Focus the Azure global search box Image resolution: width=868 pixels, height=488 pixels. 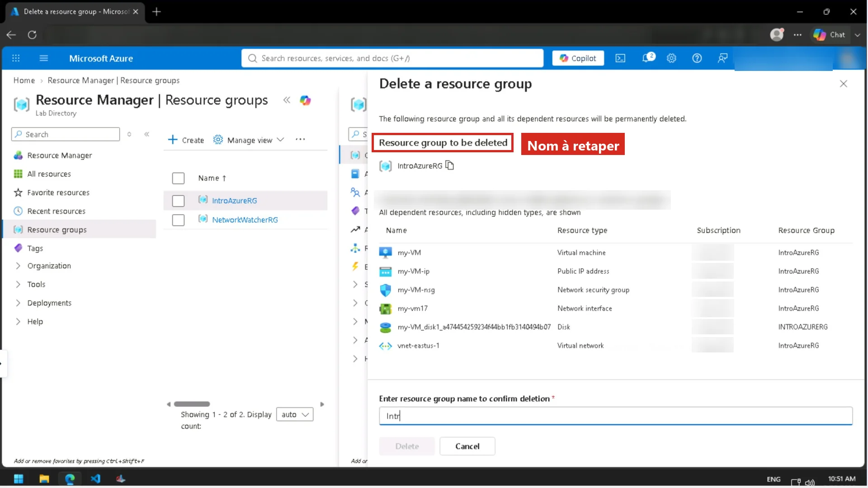392,58
